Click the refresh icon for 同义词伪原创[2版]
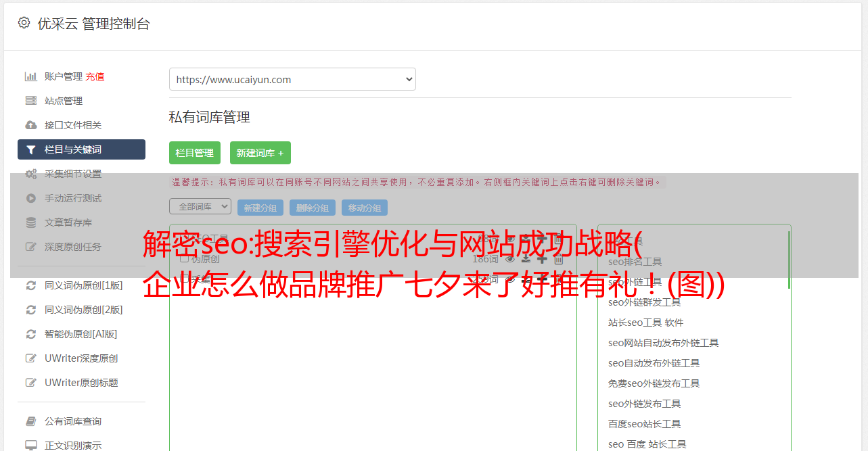 click(x=31, y=310)
